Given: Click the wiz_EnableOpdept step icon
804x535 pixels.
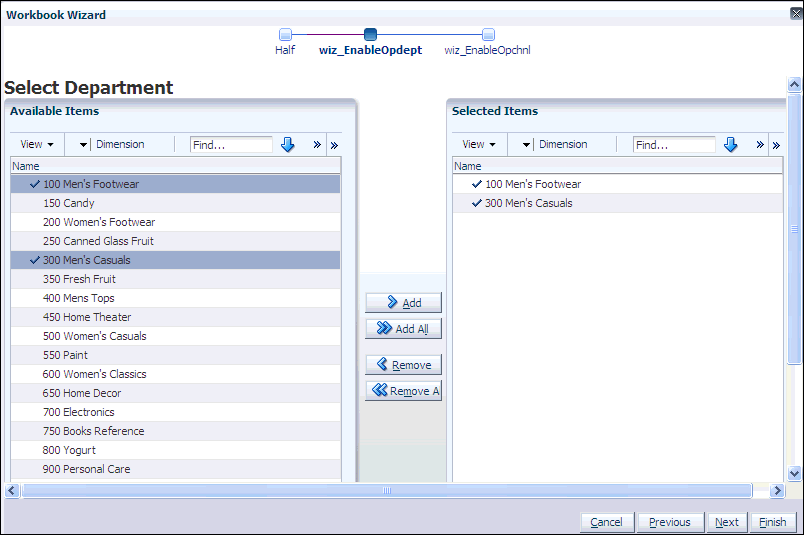Looking at the screenshot, I should (370, 34).
